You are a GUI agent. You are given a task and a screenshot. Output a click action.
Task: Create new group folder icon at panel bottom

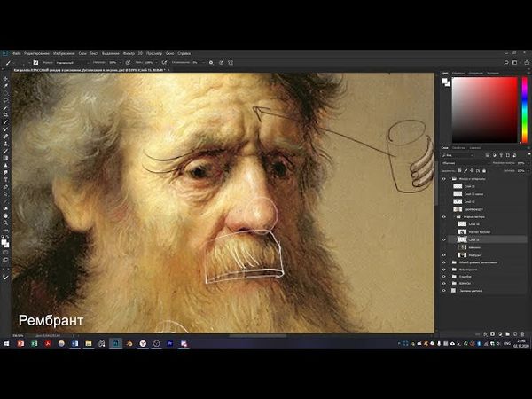[x=507, y=334]
